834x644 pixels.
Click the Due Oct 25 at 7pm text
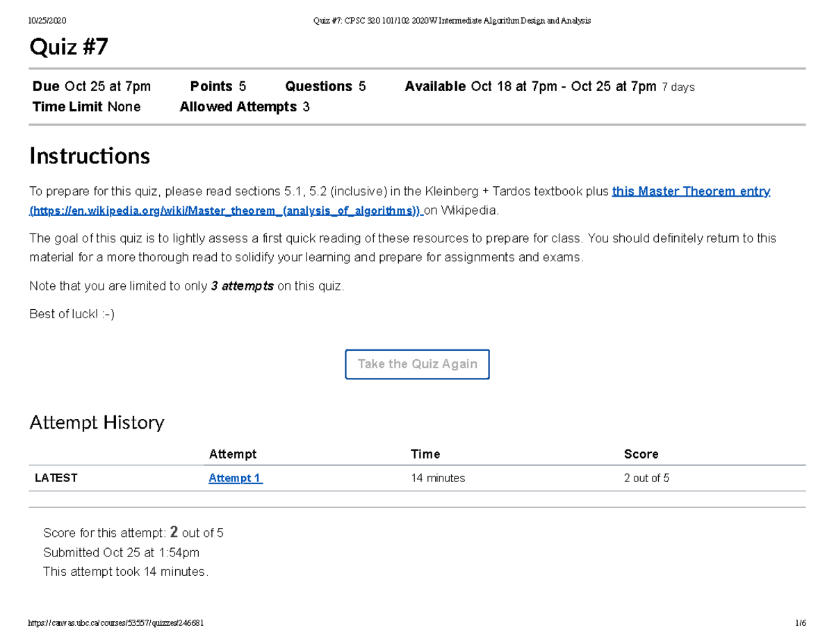click(91, 87)
